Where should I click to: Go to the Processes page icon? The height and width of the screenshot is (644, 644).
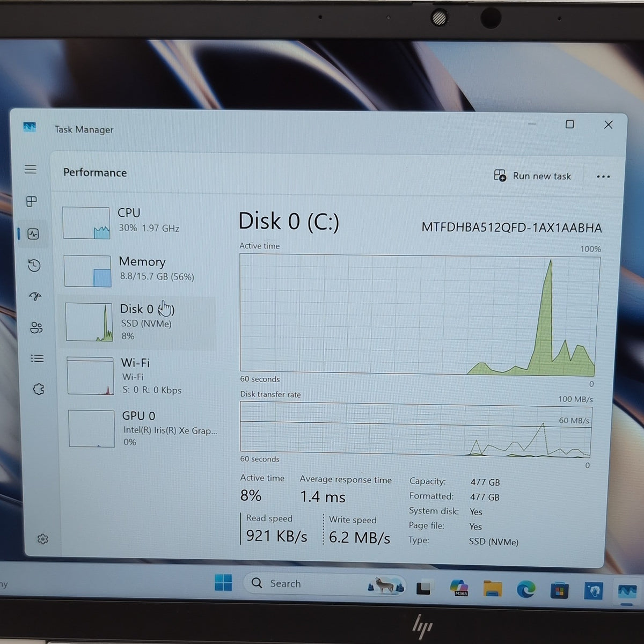pyautogui.click(x=32, y=201)
